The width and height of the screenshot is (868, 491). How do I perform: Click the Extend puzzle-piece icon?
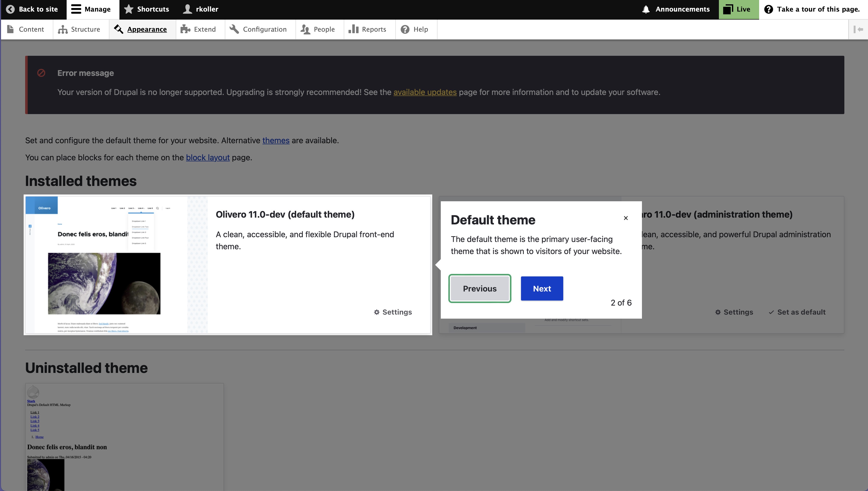[185, 29]
